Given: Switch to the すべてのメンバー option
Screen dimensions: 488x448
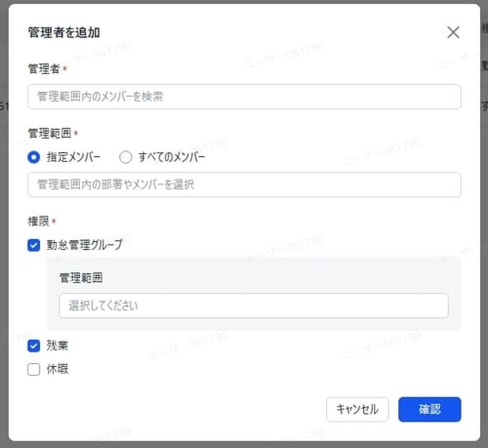Looking at the screenshot, I should [125, 157].
